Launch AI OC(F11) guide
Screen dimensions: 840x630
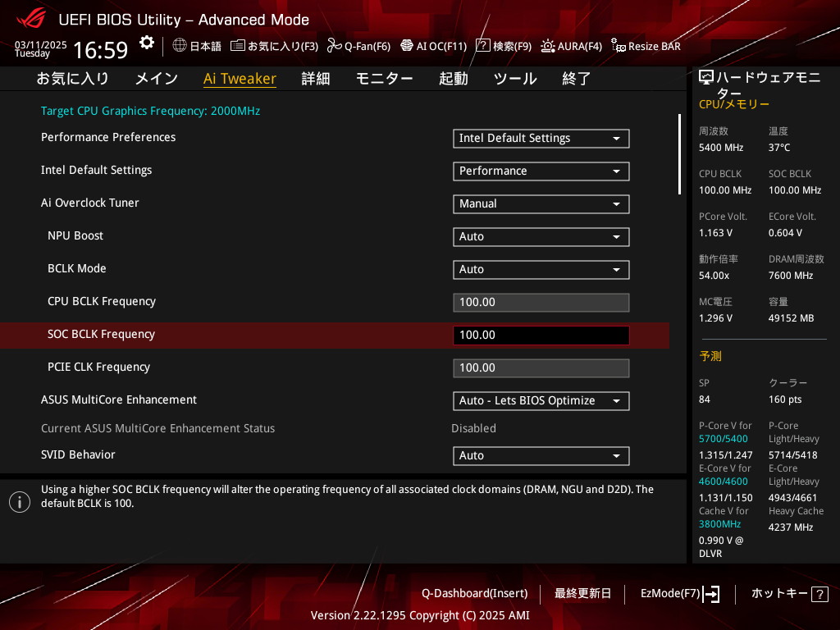point(433,46)
